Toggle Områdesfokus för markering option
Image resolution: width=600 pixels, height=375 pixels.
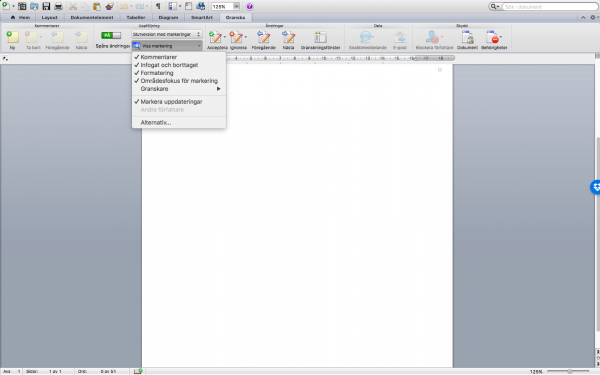pyautogui.click(x=179, y=81)
